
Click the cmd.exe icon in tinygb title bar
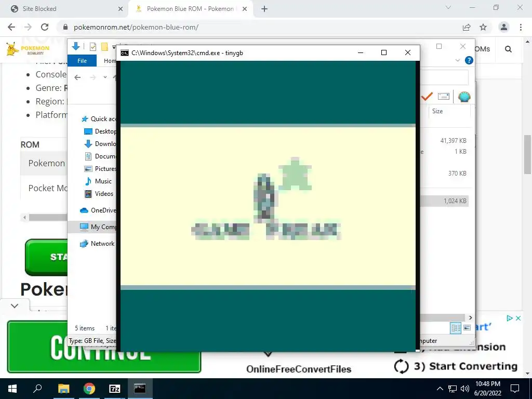click(125, 53)
